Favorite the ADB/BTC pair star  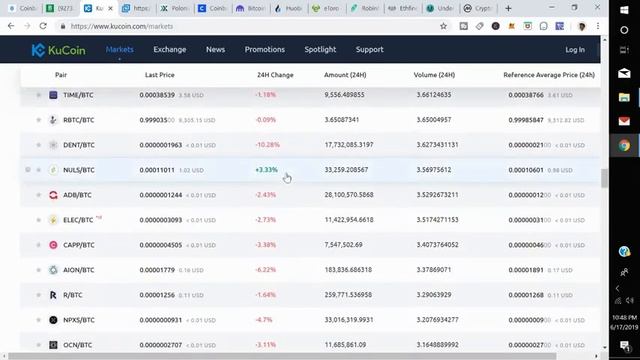38,195
